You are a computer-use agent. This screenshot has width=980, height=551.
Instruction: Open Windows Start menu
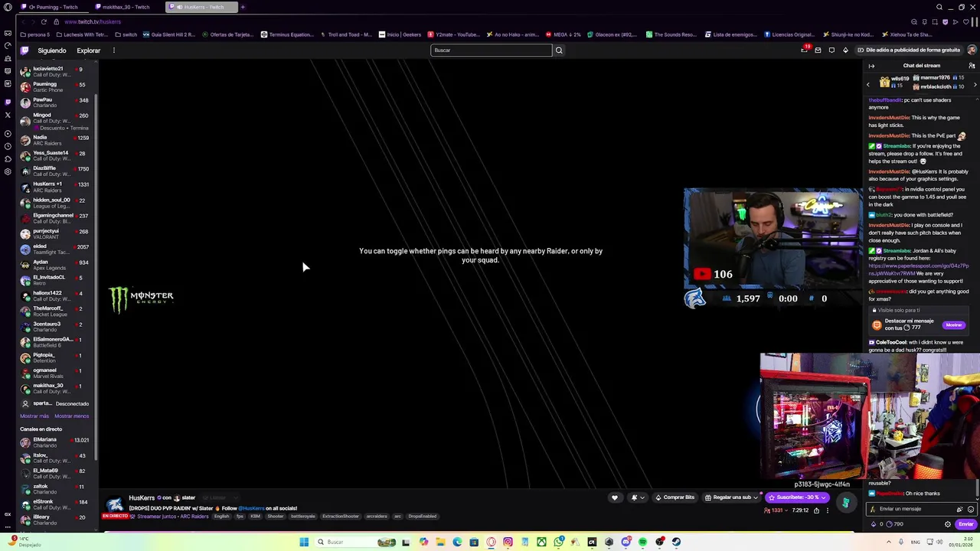304,542
